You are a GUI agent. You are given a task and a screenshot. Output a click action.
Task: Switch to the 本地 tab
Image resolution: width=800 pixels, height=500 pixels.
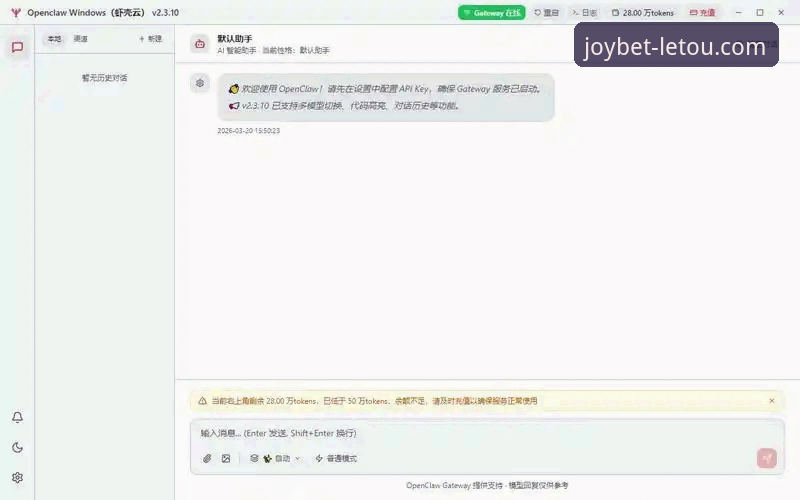click(54, 39)
